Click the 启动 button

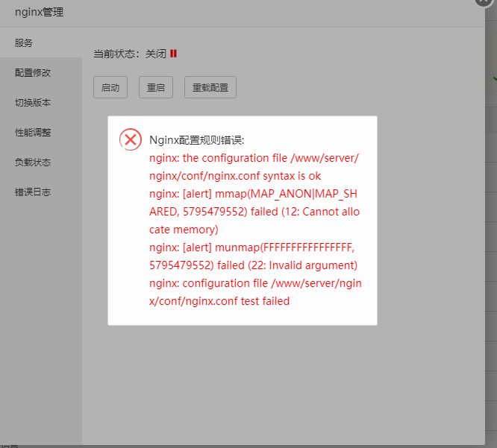pyautogui.click(x=110, y=87)
